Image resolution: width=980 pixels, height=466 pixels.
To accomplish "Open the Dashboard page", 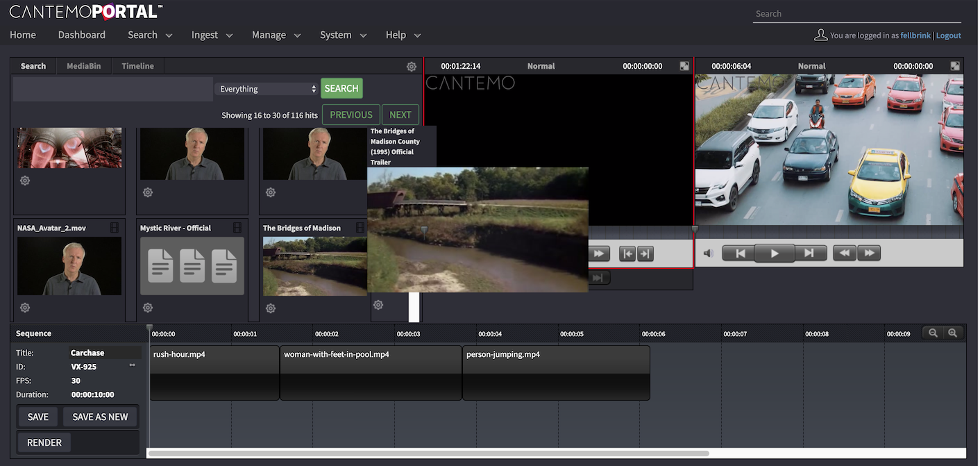I will click(82, 35).
